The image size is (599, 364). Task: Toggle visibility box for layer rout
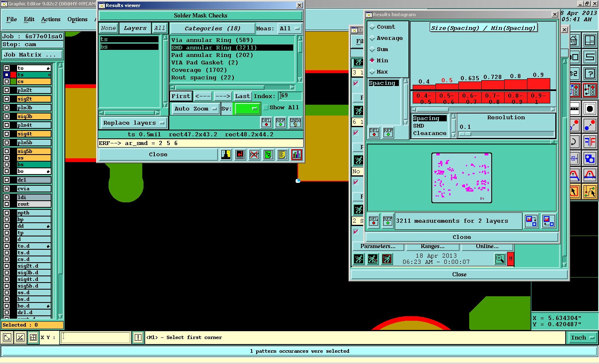pos(7,204)
